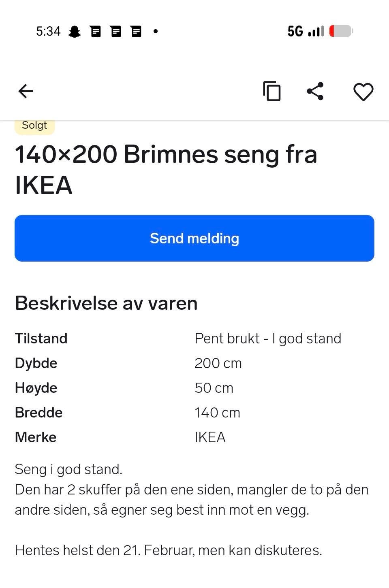Tap the 5G network indicator
The image size is (389, 588).
[x=295, y=31]
